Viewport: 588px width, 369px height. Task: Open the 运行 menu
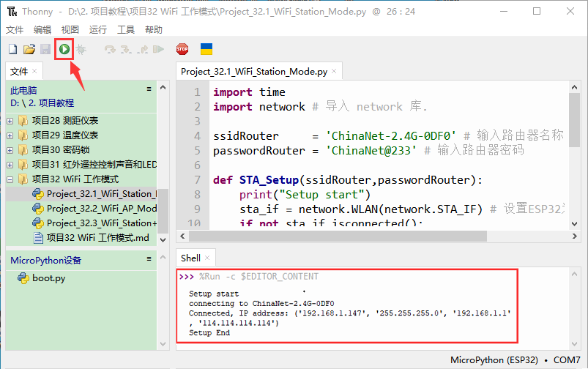point(97,29)
